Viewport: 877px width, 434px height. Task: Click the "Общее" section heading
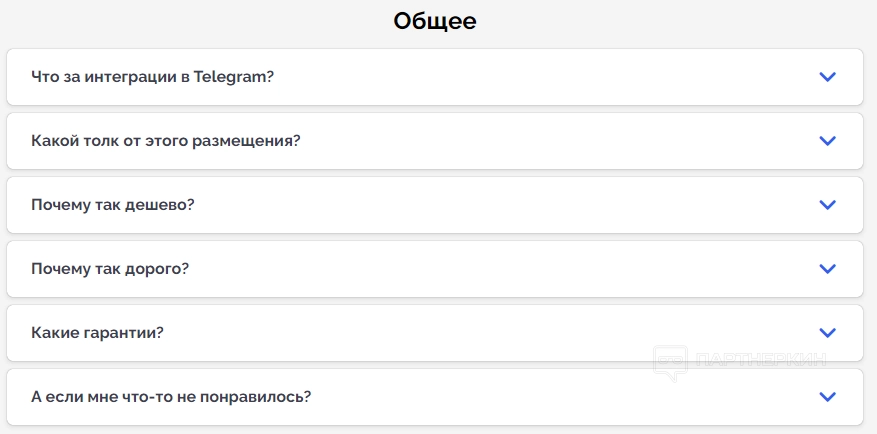coord(435,21)
